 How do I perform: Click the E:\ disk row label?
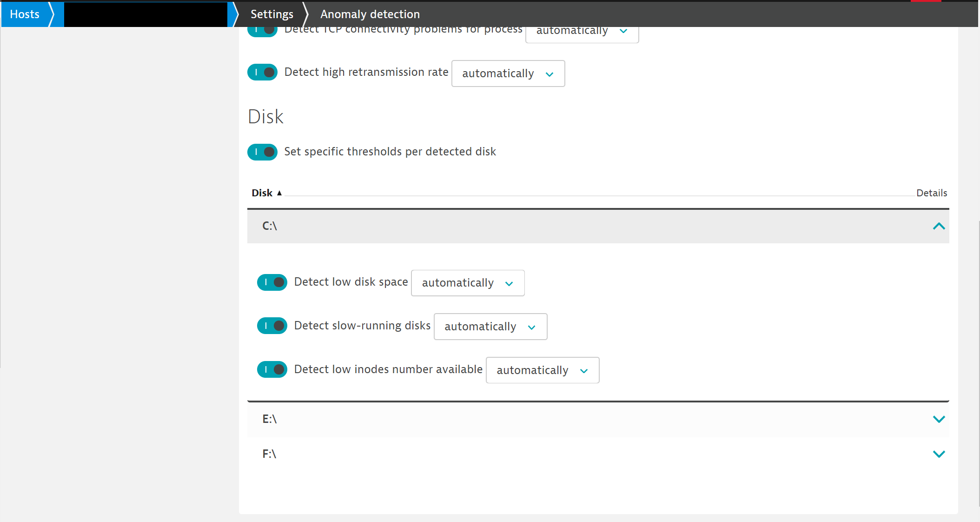coord(270,419)
